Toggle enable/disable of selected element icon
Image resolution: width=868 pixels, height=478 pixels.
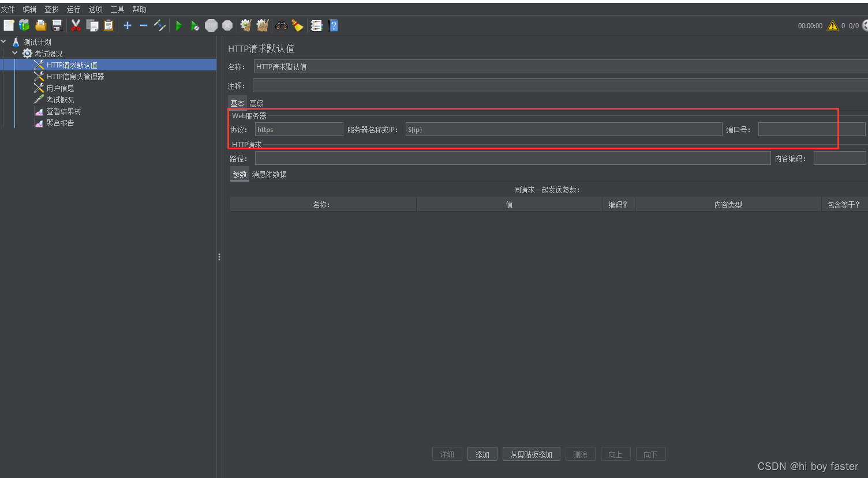point(160,25)
